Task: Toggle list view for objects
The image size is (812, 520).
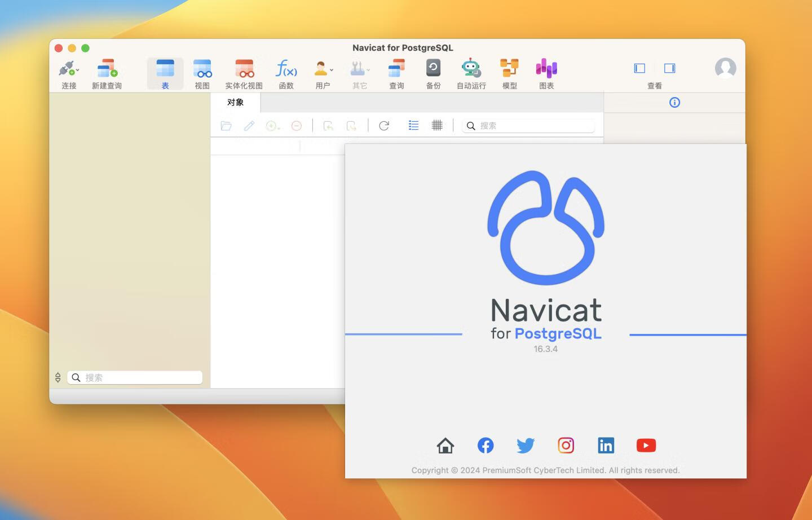Action: click(413, 125)
